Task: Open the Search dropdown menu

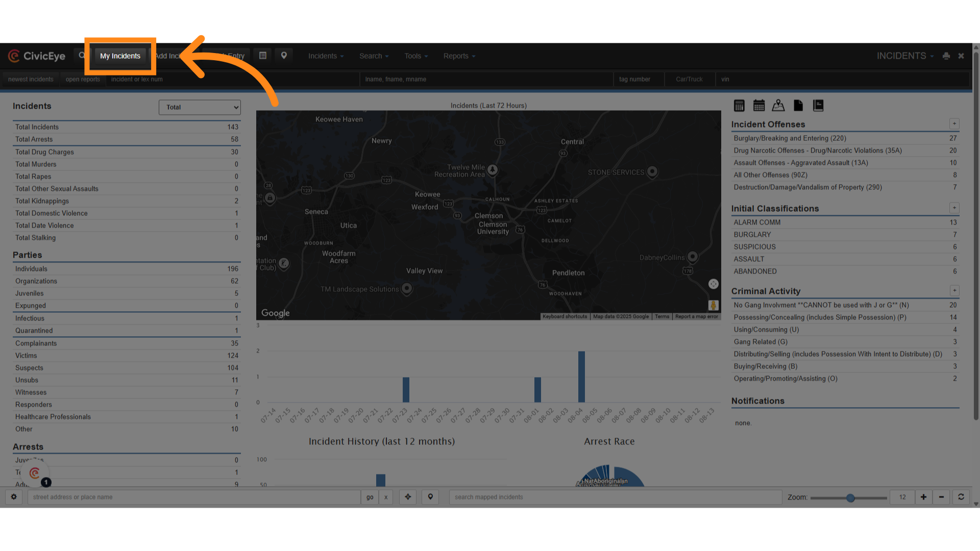Action: [x=374, y=56]
